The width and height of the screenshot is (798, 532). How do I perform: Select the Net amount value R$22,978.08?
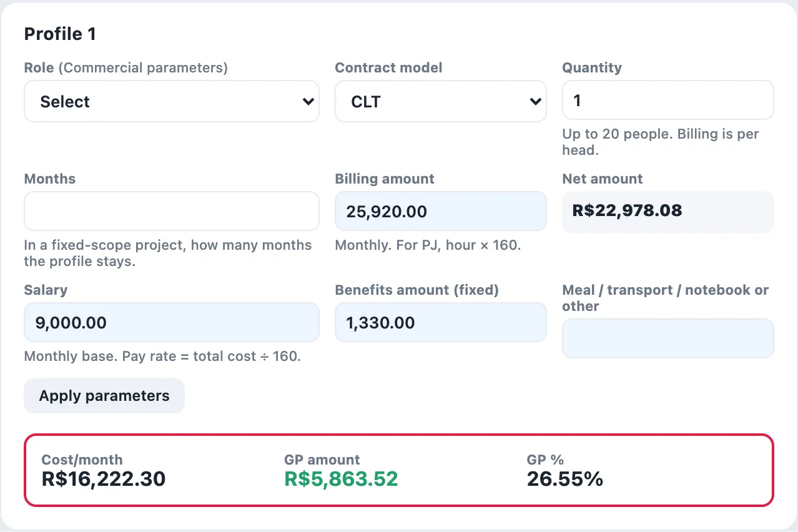tap(627, 210)
